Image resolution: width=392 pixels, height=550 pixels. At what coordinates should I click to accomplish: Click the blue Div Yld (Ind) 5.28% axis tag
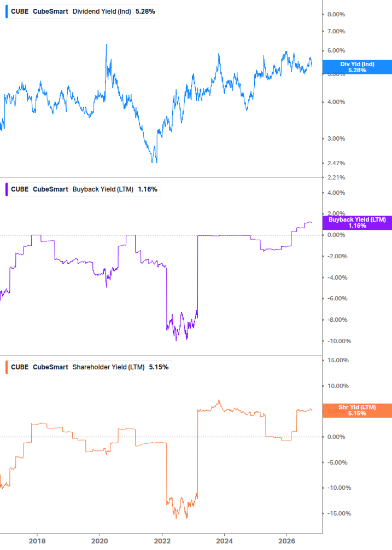point(357,67)
